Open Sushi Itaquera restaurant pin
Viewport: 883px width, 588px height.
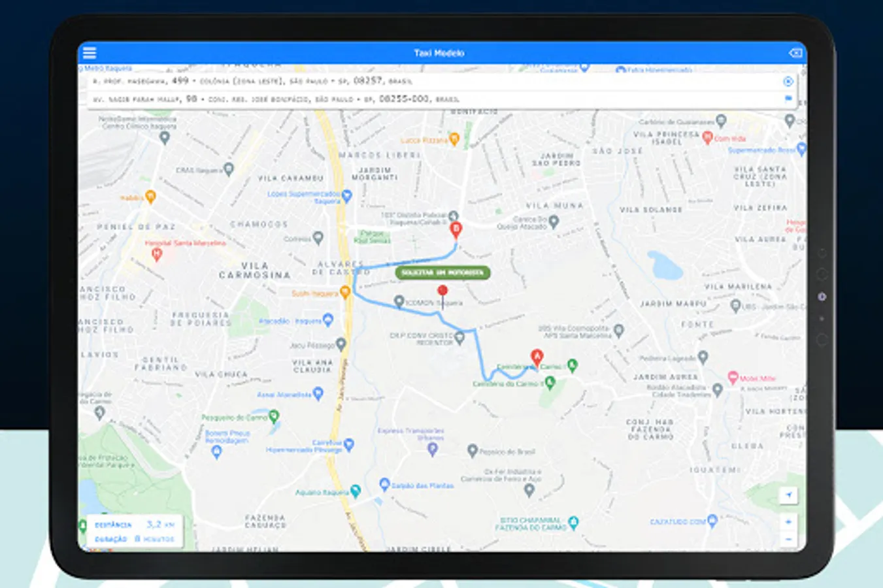point(344,293)
